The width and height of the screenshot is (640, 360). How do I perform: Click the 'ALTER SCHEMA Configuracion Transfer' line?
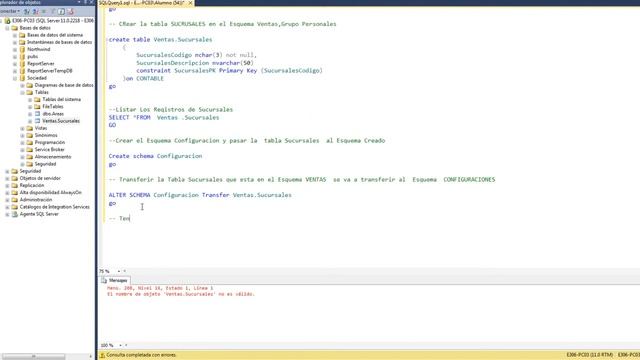coord(200,195)
